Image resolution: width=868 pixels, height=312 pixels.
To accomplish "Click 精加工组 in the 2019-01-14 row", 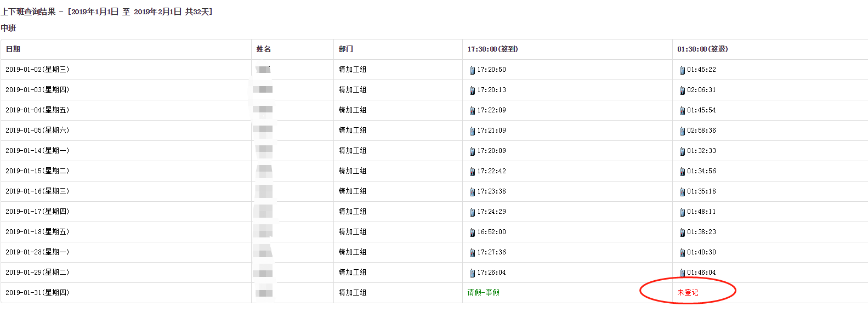I will (x=353, y=151).
